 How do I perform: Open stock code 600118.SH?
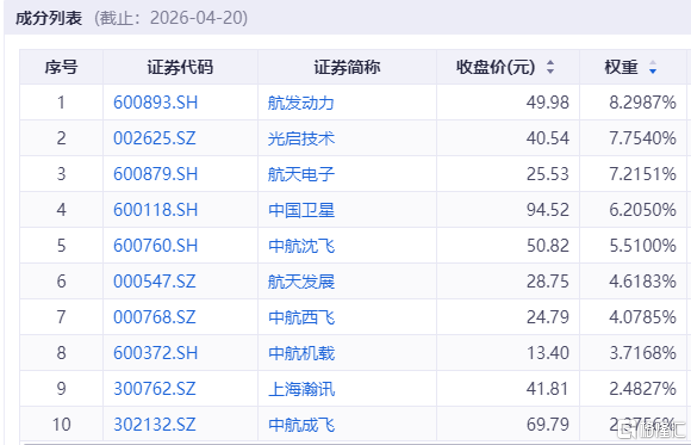[x=155, y=210]
